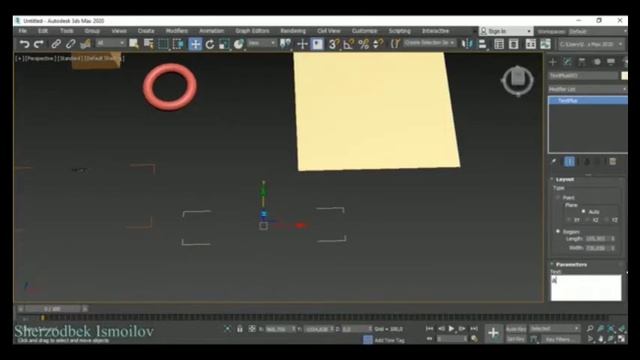The image size is (640, 360).
Task: Toggle the Spinner Snap icon
Action: tap(378, 44)
